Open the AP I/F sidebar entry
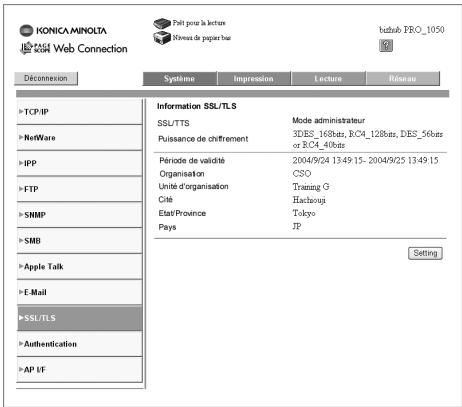This screenshot has height=407, width=462. (79, 370)
